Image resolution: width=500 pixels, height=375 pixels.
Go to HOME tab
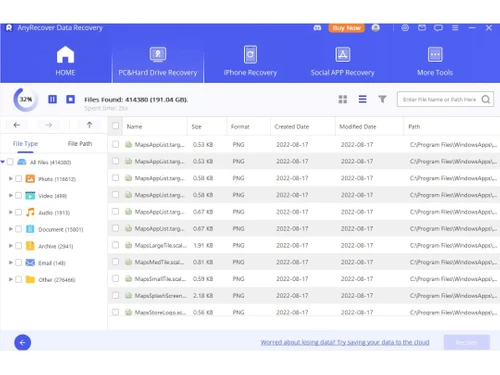pos(65,61)
